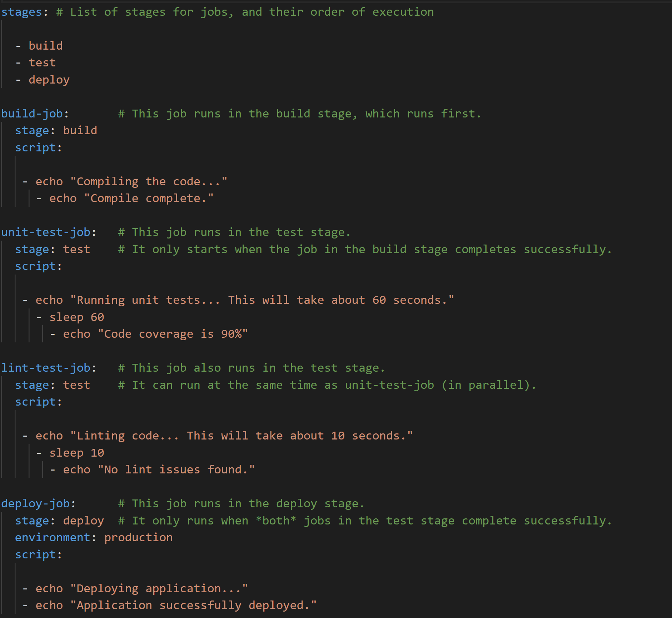Click the "sleep 10" command line

coord(76,453)
